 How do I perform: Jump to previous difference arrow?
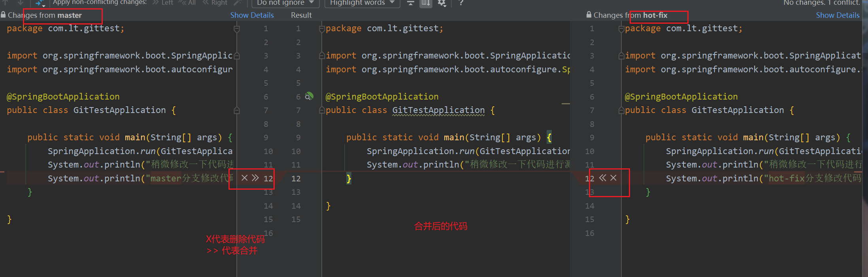6,2
